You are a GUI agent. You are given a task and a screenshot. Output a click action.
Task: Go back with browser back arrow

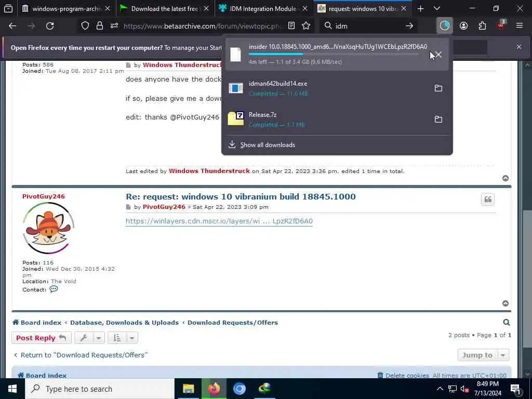point(12,26)
